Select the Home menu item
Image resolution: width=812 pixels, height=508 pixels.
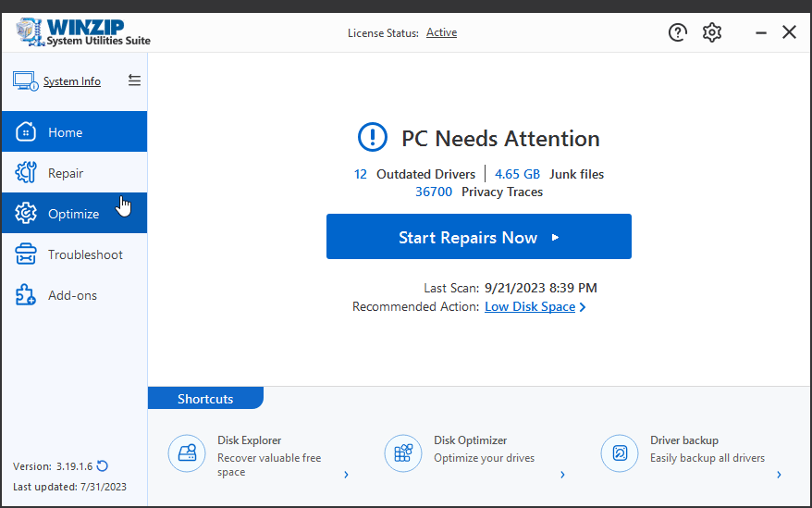75,131
